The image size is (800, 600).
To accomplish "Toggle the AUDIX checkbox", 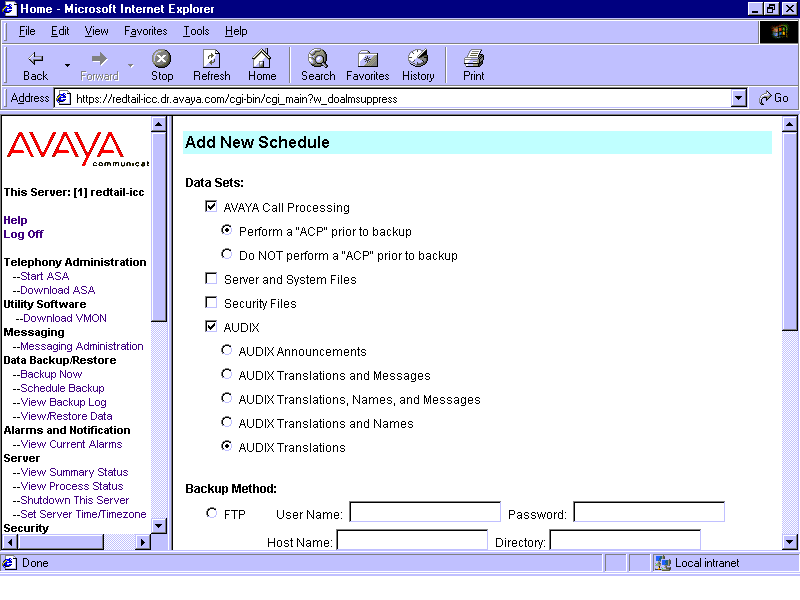I will click(211, 326).
